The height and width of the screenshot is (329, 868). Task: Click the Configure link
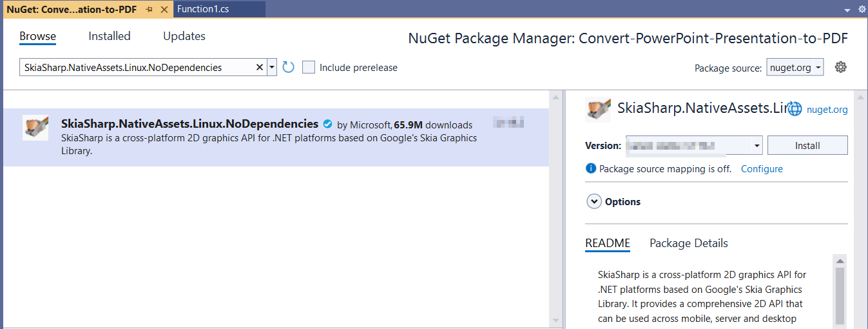click(x=762, y=169)
